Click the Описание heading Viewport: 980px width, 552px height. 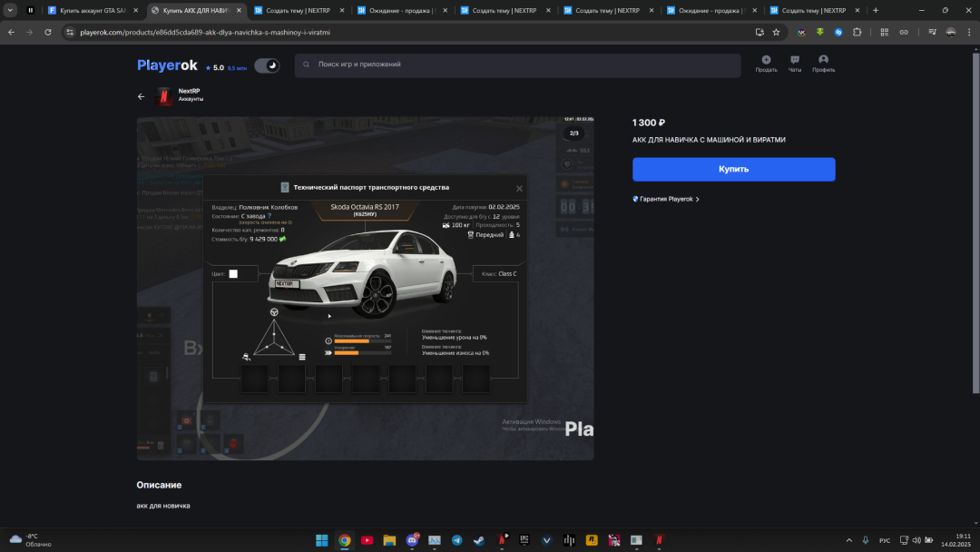159,485
